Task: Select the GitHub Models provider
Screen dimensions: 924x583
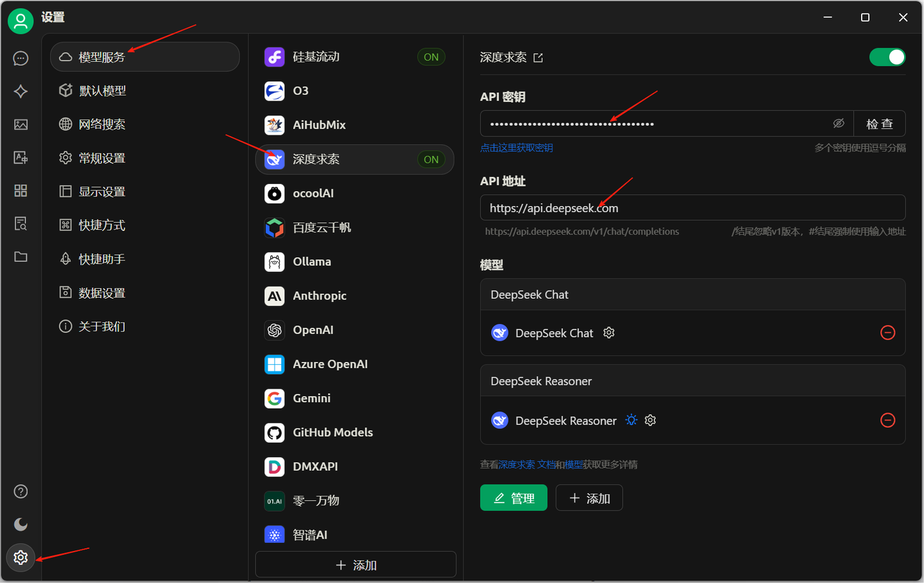Action: click(x=355, y=432)
